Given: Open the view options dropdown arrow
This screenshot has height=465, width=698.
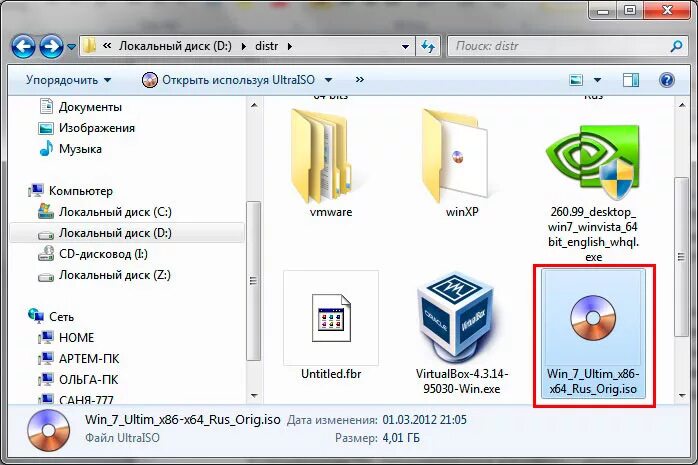Looking at the screenshot, I should 597,80.
